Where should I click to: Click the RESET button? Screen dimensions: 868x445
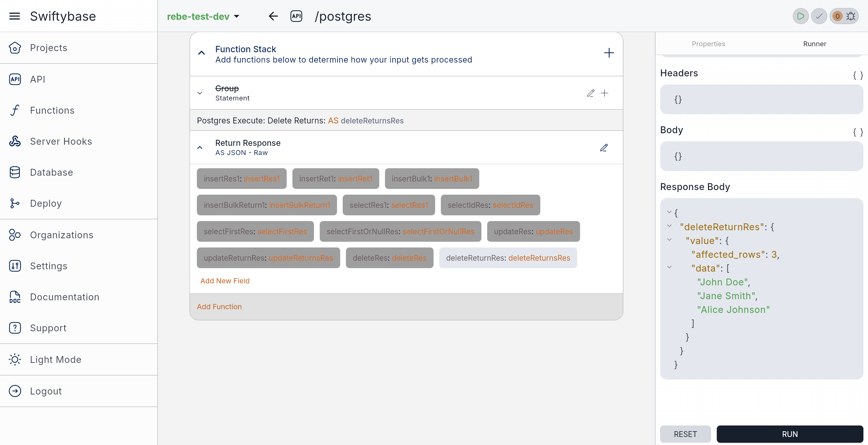(685, 434)
